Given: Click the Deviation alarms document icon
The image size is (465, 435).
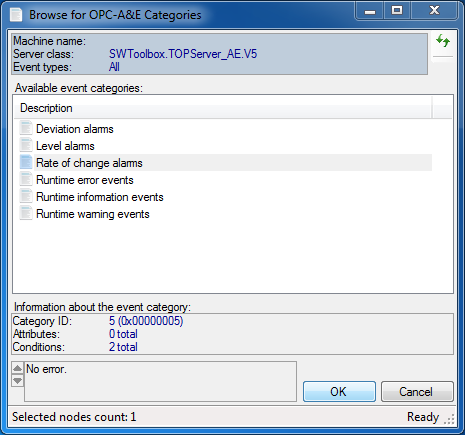Looking at the screenshot, I should pos(26,129).
